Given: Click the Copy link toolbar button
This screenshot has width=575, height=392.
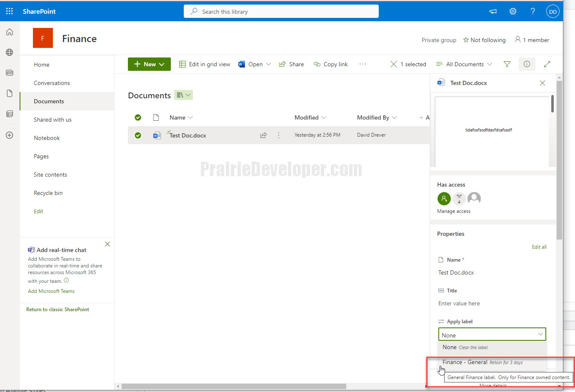Looking at the screenshot, I should click(330, 64).
